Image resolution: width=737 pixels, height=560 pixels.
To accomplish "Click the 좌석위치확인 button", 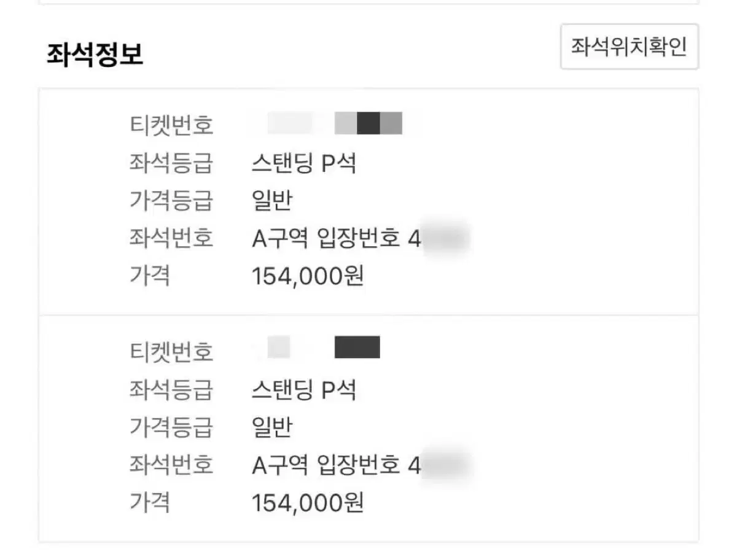I will point(629,47).
